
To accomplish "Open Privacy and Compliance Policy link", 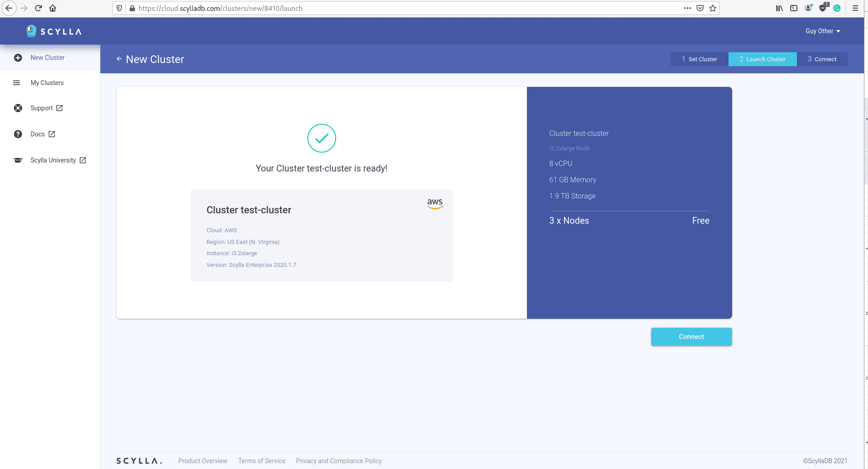I will 339,461.
